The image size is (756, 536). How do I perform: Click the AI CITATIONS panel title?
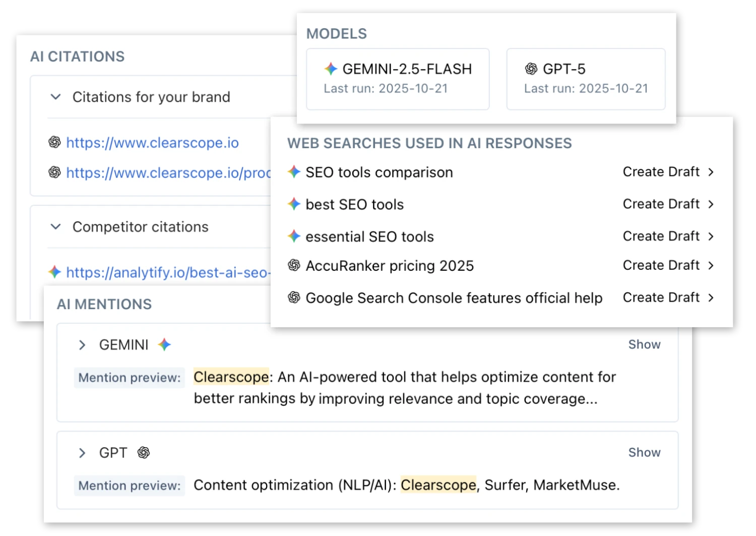(x=77, y=56)
